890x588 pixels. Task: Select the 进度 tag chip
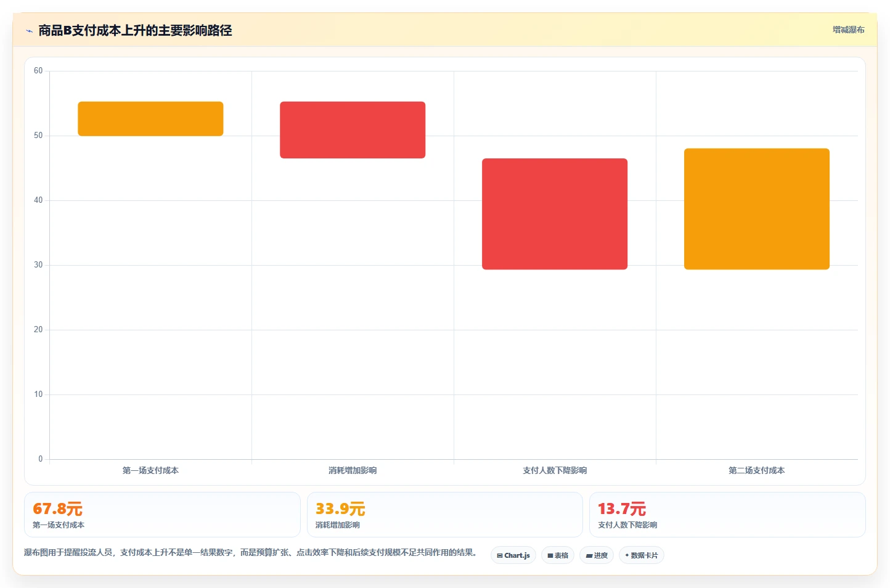point(597,555)
